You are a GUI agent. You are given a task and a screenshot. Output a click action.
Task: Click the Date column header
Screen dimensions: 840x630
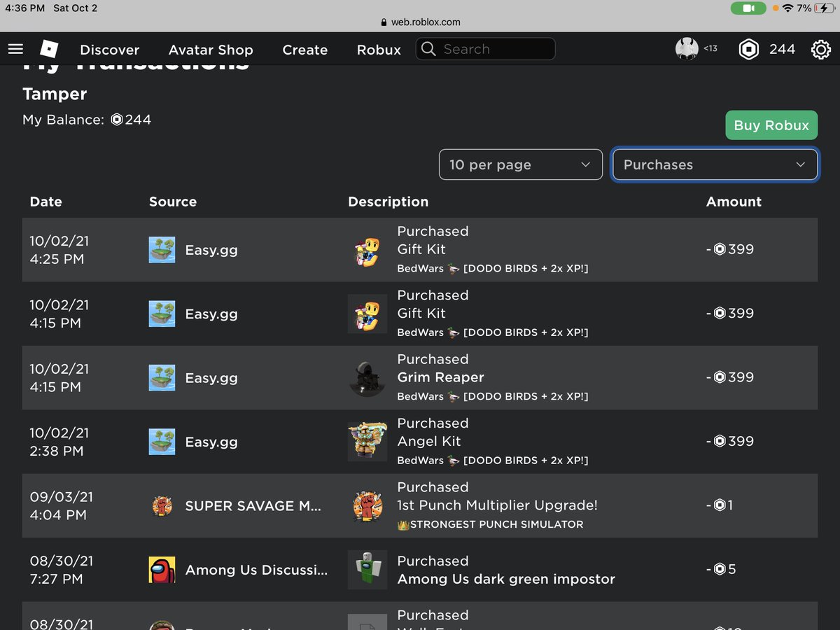(x=45, y=202)
